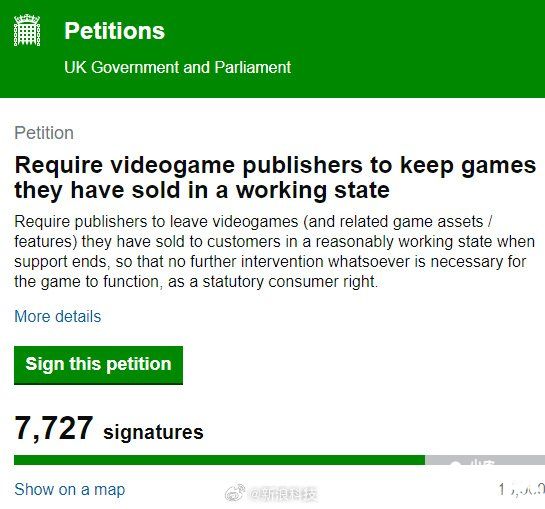The width and height of the screenshot is (545, 509).
Task: Click the 7,727 signature count number
Action: tap(54, 428)
